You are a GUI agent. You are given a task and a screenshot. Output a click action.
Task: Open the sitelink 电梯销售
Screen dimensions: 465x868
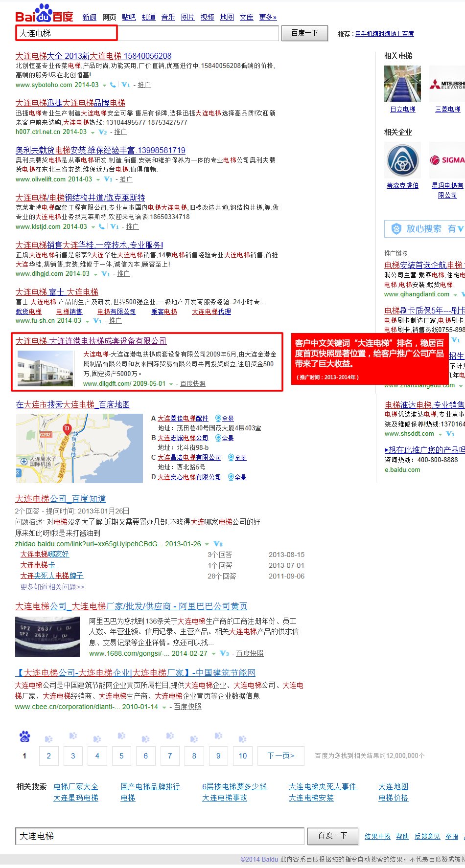69,312
